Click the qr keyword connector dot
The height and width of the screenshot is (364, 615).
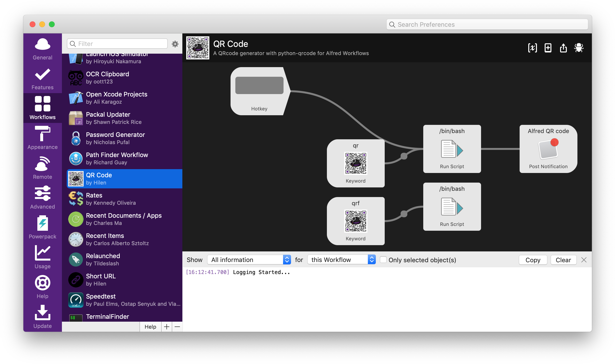coord(404,156)
